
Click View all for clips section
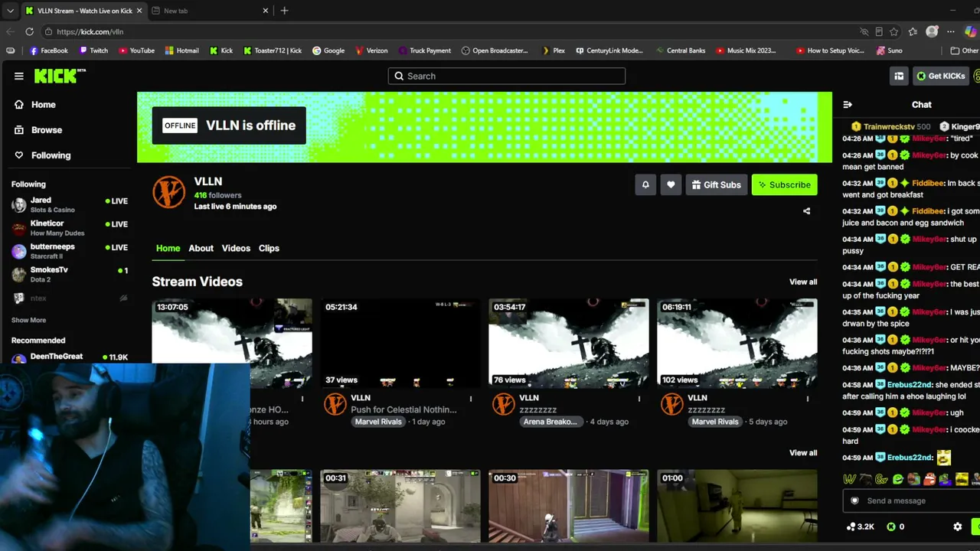[x=803, y=452]
